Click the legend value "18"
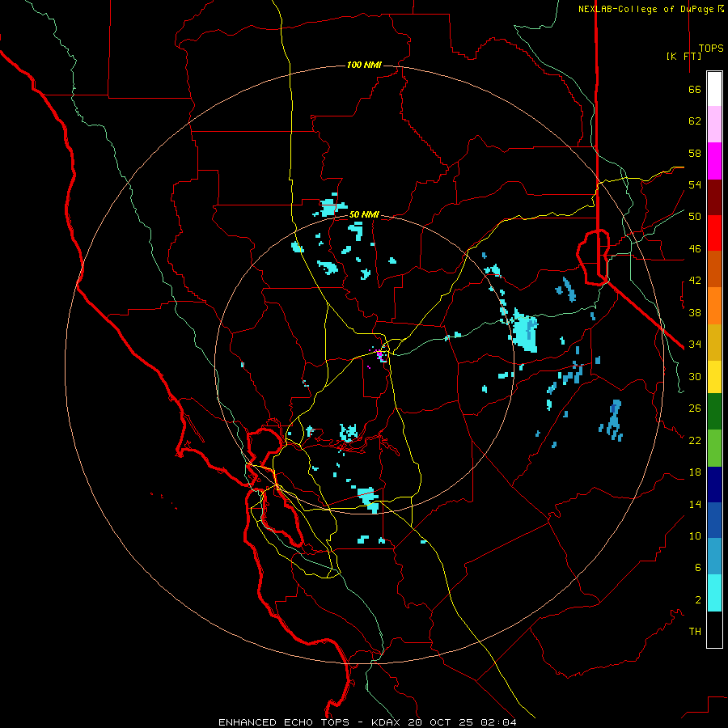The width and height of the screenshot is (728, 728). click(x=695, y=472)
